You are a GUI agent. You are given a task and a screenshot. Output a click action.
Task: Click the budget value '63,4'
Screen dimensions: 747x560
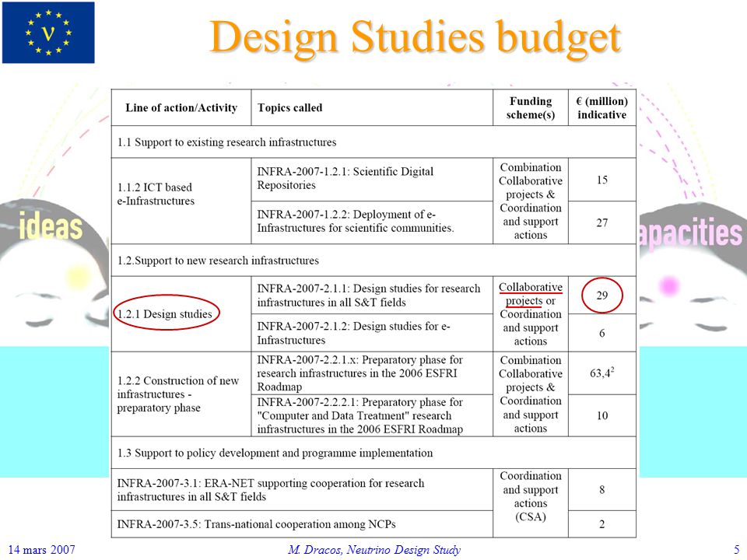tap(602, 373)
